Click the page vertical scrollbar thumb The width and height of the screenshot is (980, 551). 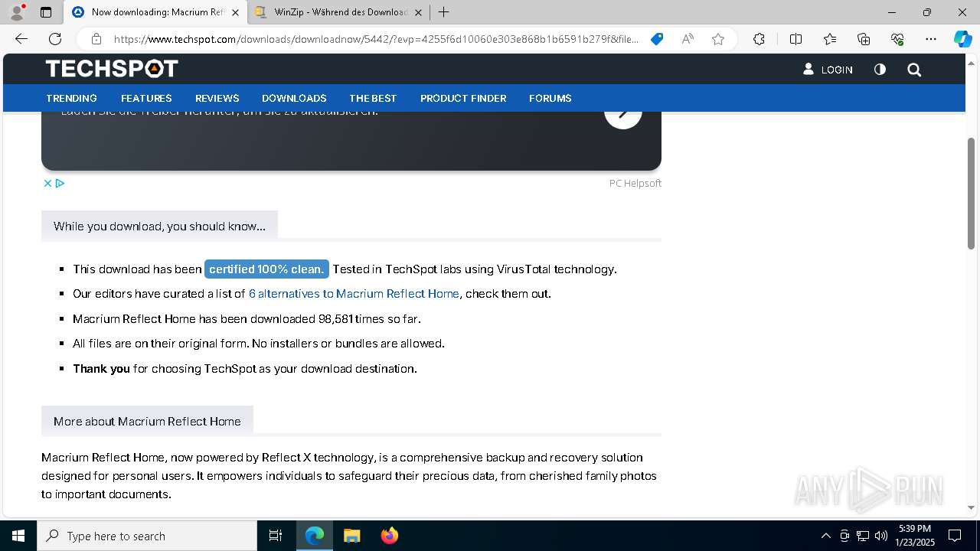(971, 194)
